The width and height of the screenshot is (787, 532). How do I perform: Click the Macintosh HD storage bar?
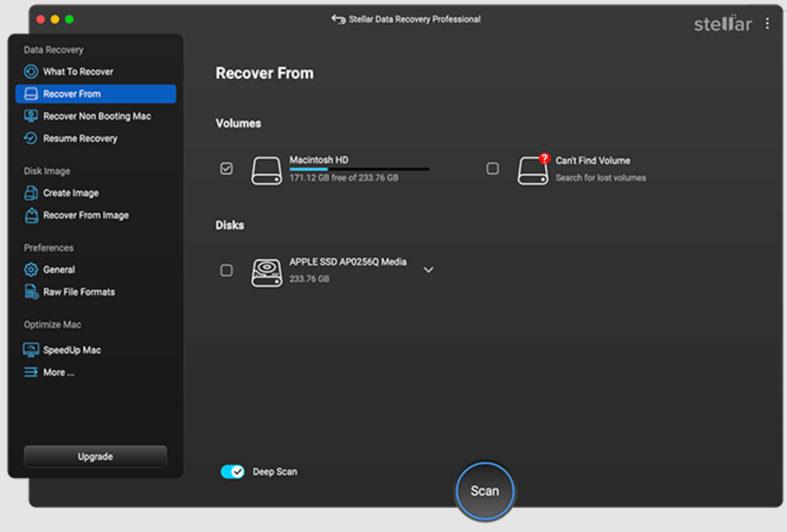coord(359,169)
